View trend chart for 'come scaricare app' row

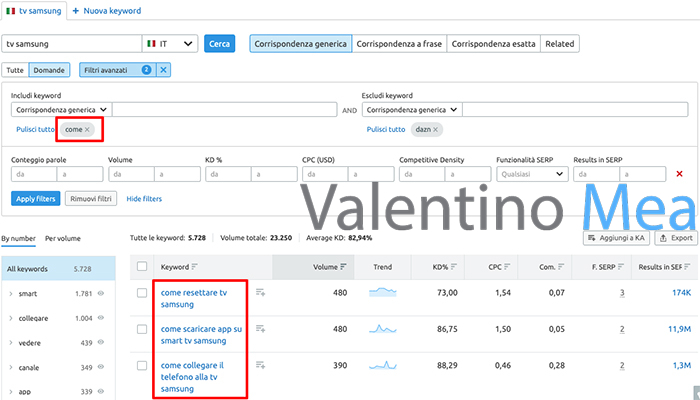(x=383, y=329)
